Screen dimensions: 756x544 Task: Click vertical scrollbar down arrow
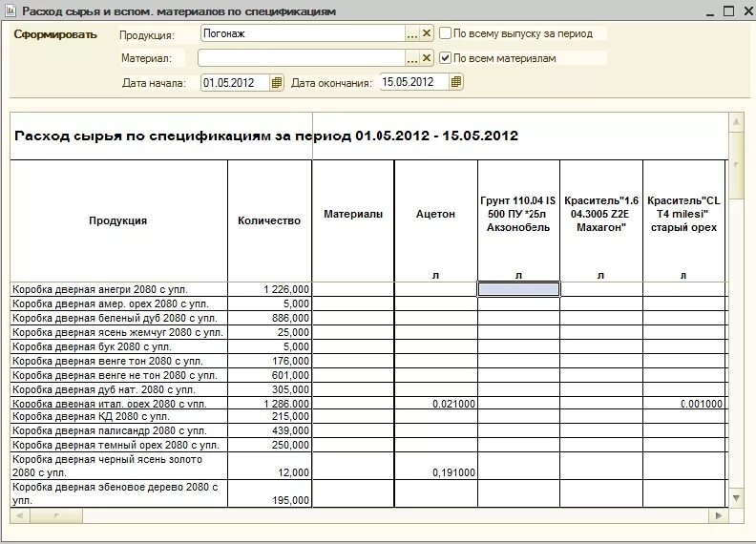(x=736, y=498)
